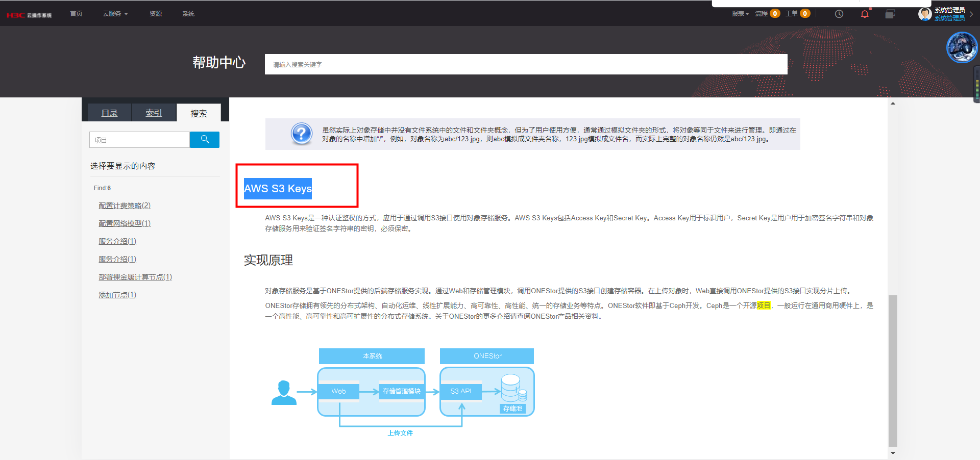Click the content pane vertical scrollbar thumb
This screenshot has width=980, height=460.
893,371
